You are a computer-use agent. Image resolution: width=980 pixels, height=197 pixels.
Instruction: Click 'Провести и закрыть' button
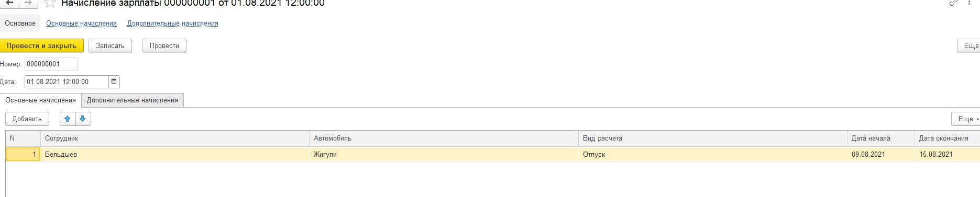coord(41,45)
